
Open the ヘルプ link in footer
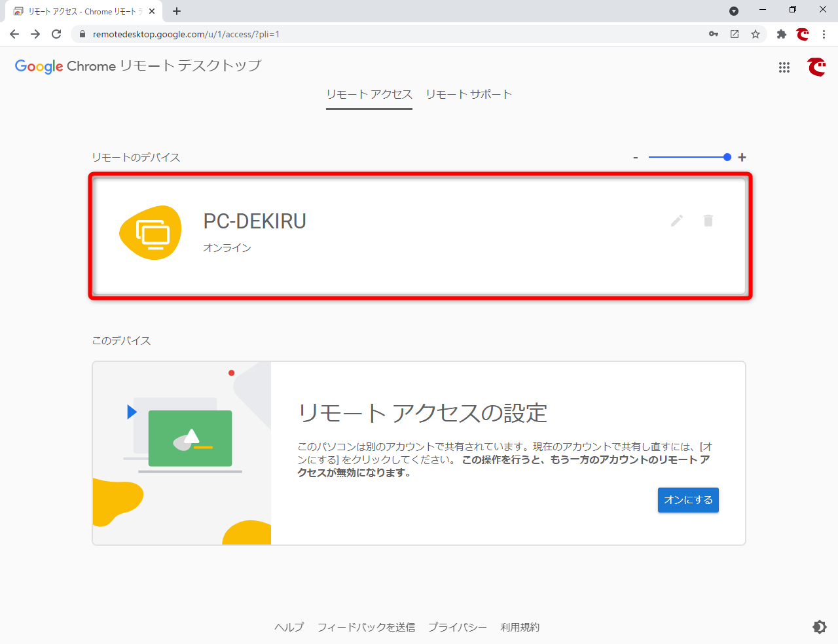[289, 627]
